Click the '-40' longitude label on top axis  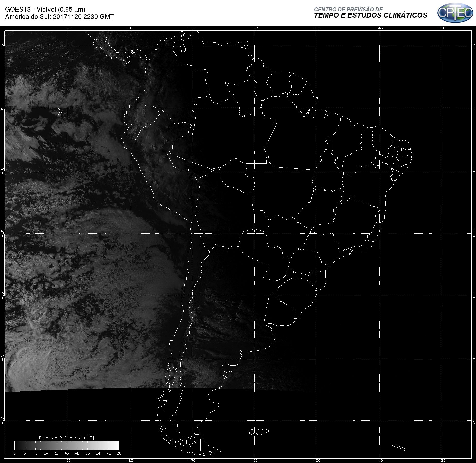379,28
